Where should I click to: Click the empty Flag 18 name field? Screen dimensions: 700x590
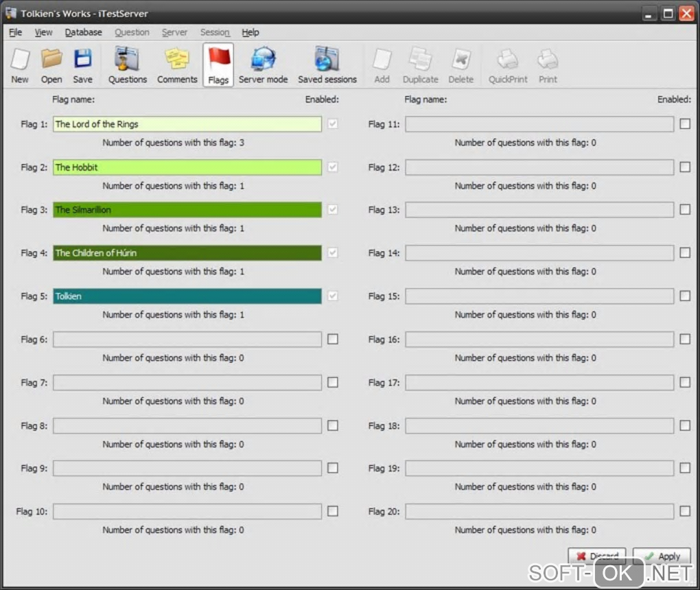pyautogui.click(x=539, y=426)
